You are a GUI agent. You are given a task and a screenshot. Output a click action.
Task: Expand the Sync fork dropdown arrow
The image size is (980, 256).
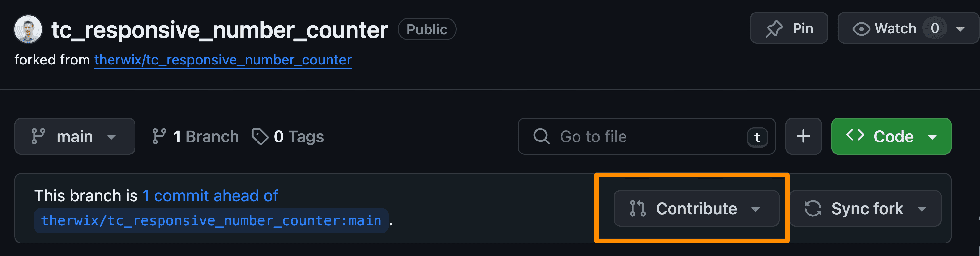click(922, 208)
